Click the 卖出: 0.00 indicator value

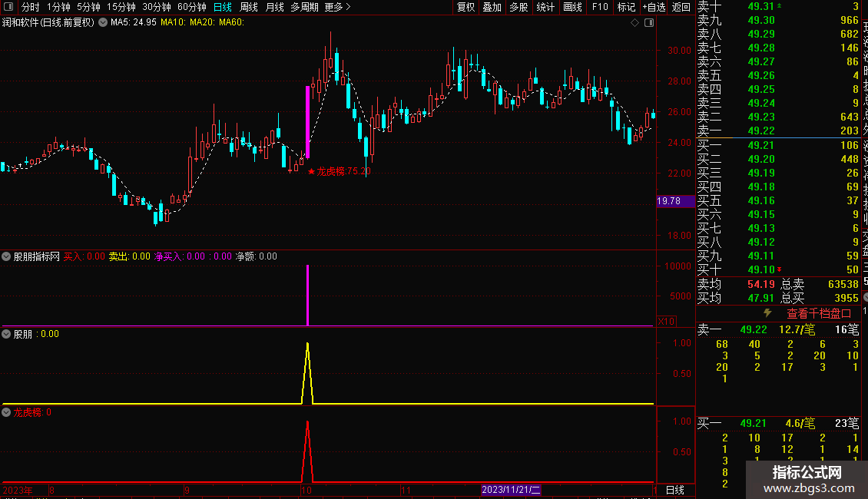click(129, 256)
